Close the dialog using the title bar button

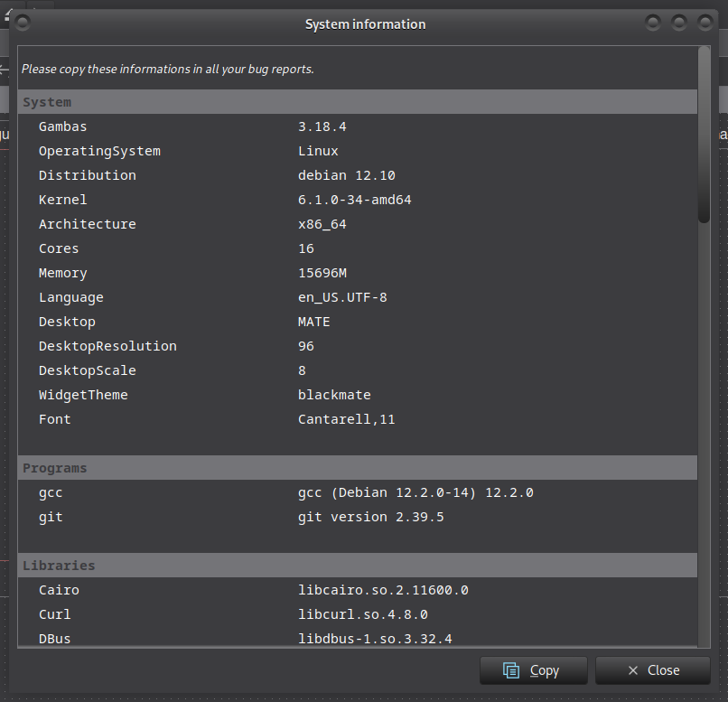point(705,23)
